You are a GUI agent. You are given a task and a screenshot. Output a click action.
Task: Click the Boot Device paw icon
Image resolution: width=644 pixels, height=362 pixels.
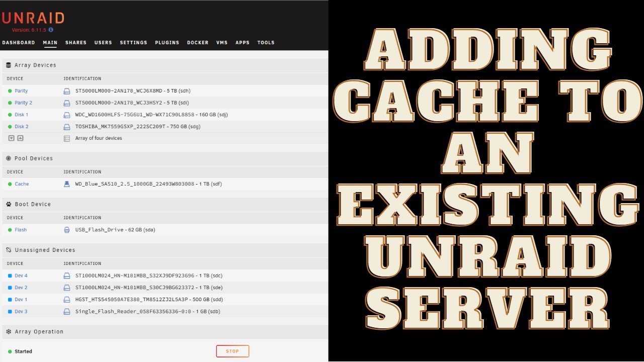click(x=9, y=204)
